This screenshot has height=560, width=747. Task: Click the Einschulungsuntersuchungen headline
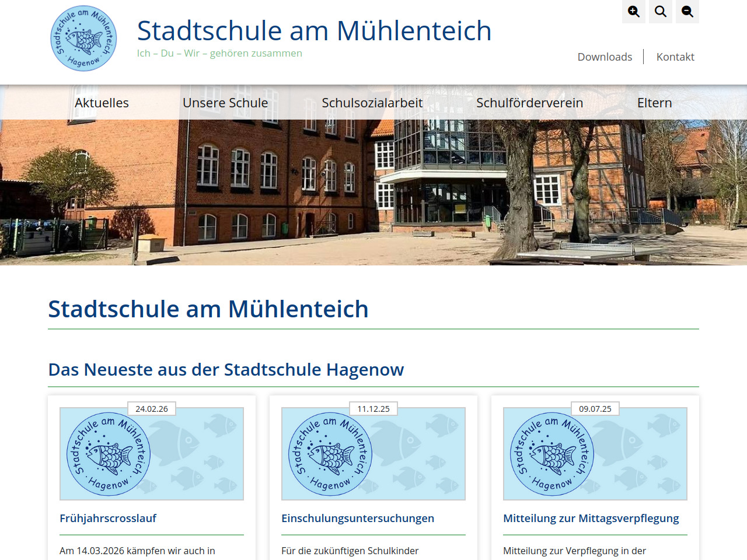pyautogui.click(x=358, y=518)
